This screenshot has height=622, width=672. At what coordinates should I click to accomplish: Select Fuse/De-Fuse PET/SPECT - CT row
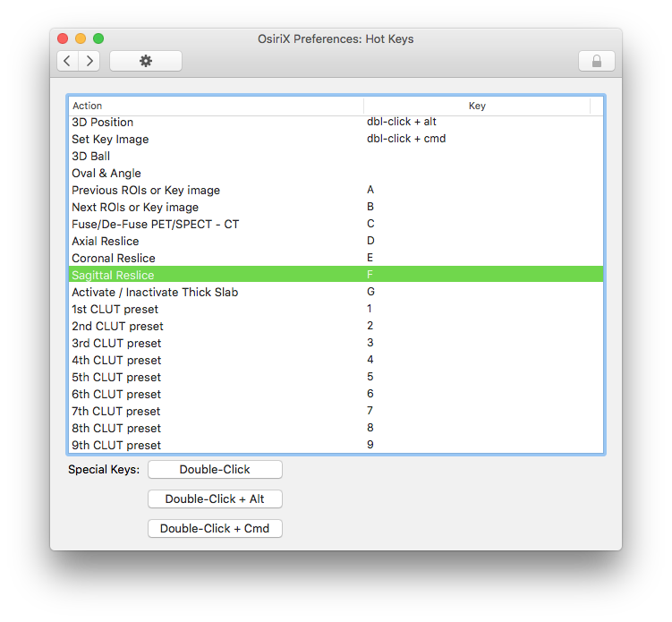[x=336, y=225]
